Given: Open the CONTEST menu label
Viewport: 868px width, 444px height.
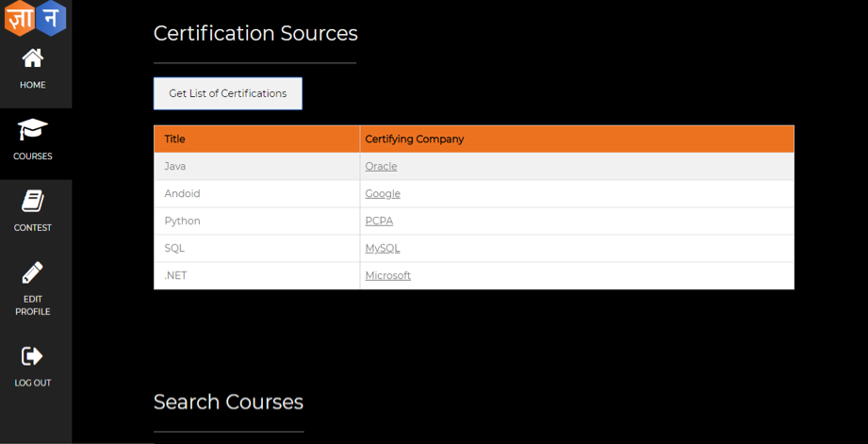Looking at the screenshot, I should (x=33, y=228).
